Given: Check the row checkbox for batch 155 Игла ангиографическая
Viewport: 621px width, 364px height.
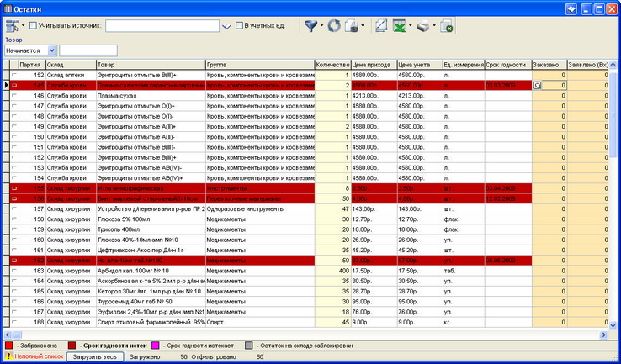Looking at the screenshot, I should click(x=14, y=188).
